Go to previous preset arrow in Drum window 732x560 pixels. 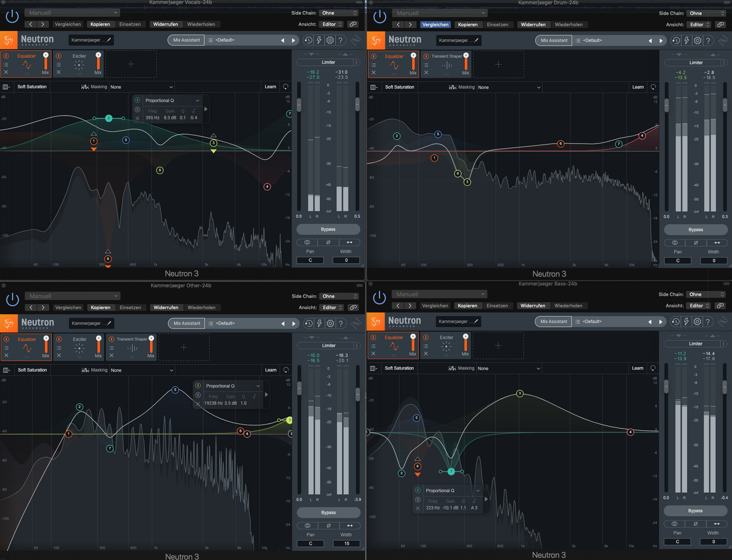pos(650,41)
